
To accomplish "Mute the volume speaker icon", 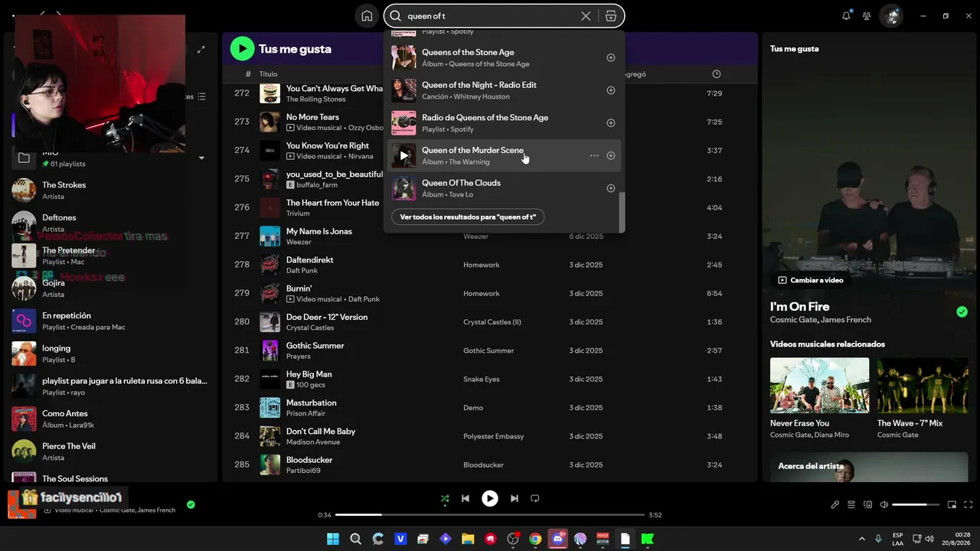I will pos(884,505).
